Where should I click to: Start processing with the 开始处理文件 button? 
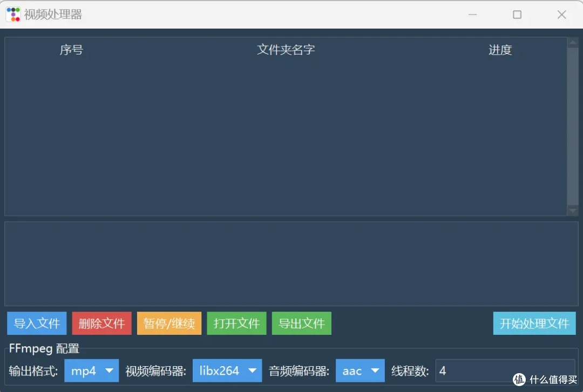click(x=534, y=324)
